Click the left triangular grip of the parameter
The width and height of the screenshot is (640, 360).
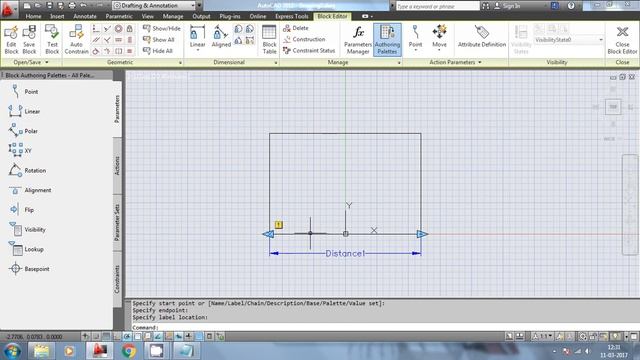pos(268,234)
